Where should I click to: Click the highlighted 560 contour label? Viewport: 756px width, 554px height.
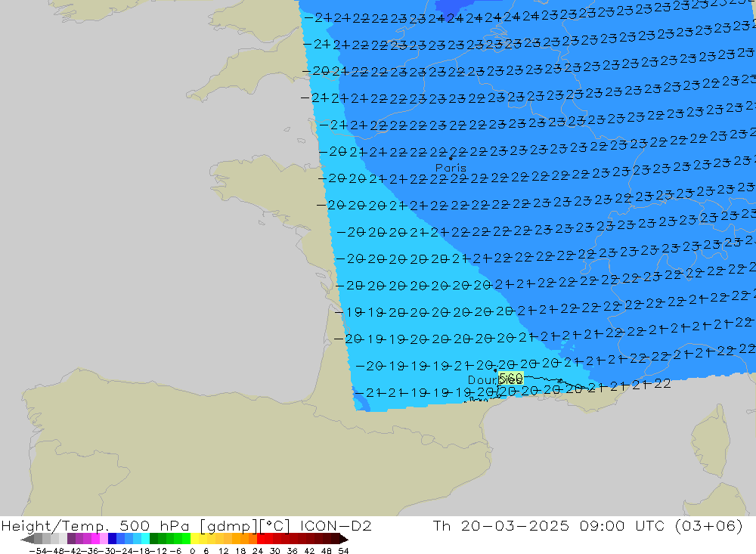click(511, 378)
